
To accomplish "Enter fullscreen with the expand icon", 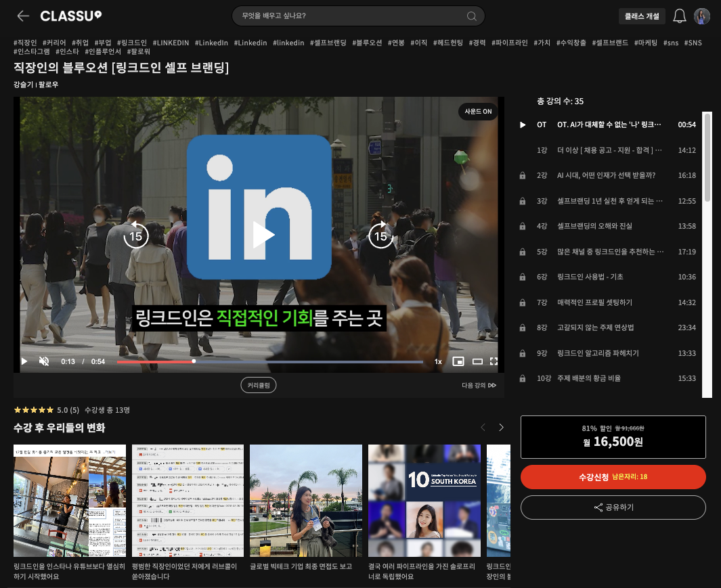I will (x=494, y=361).
